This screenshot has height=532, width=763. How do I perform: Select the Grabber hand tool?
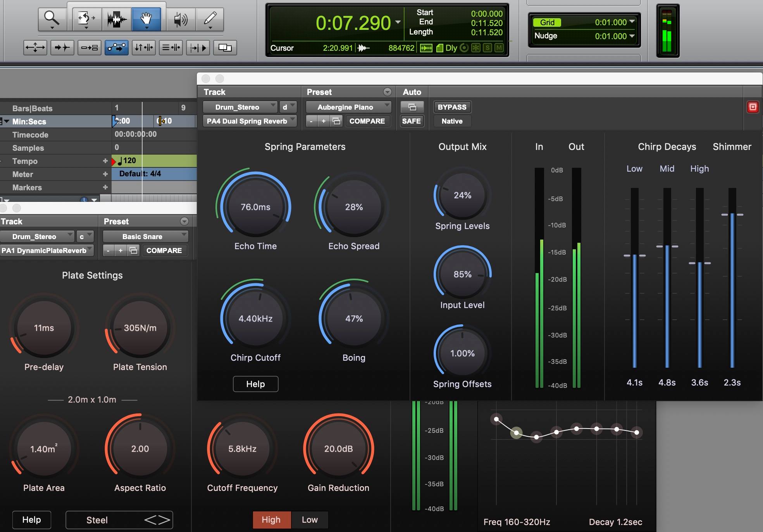click(x=146, y=19)
